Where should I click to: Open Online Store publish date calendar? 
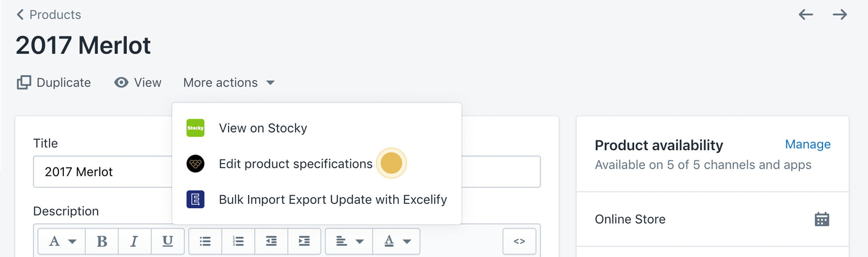[x=821, y=219]
